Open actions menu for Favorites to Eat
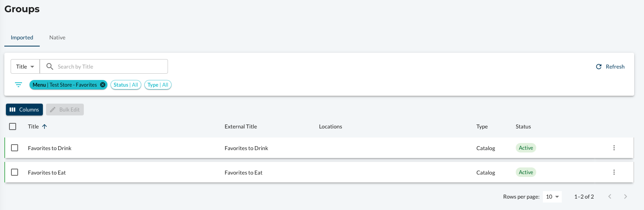Viewport: 644px width, 210px height. click(614, 172)
